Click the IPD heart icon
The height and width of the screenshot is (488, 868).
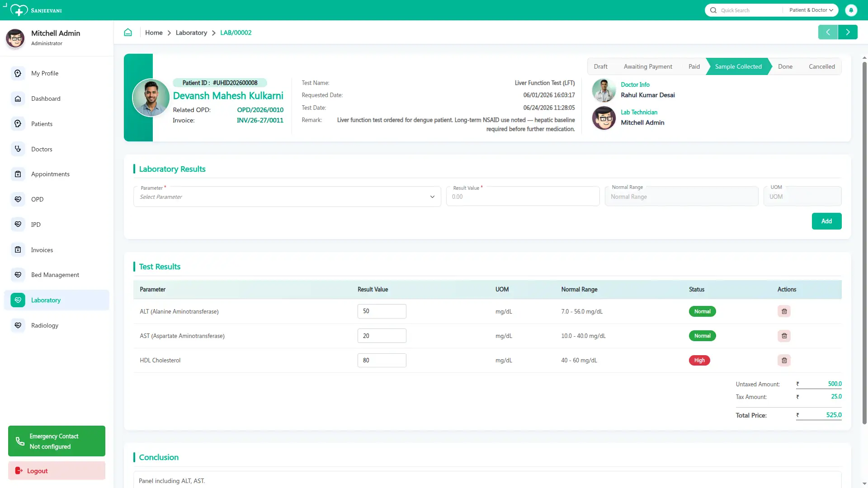pyautogui.click(x=18, y=225)
